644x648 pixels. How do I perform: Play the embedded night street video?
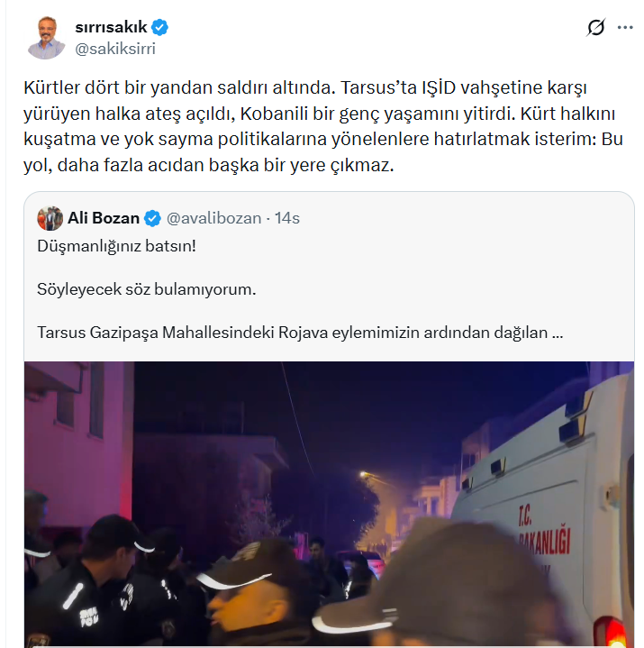click(x=329, y=504)
